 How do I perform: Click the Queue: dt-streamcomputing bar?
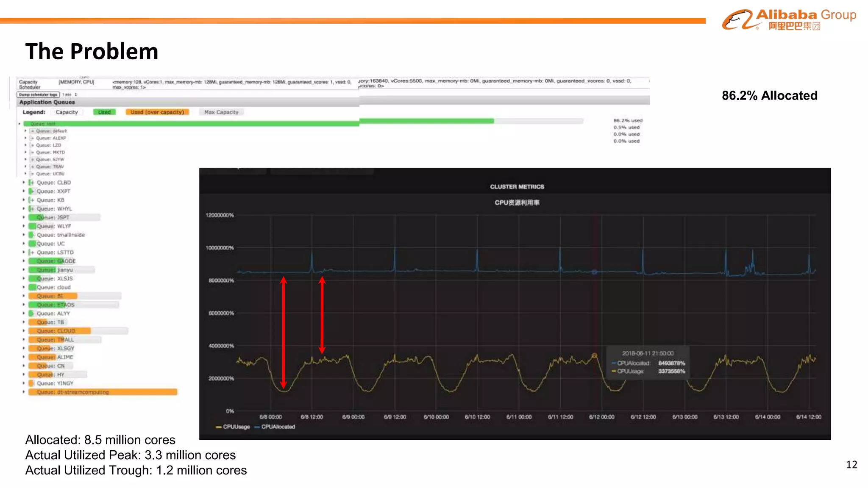(103, 392)
